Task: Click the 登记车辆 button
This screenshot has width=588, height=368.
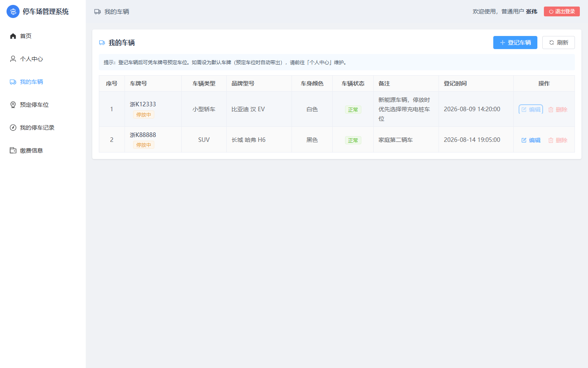Action: coord(515,43)
